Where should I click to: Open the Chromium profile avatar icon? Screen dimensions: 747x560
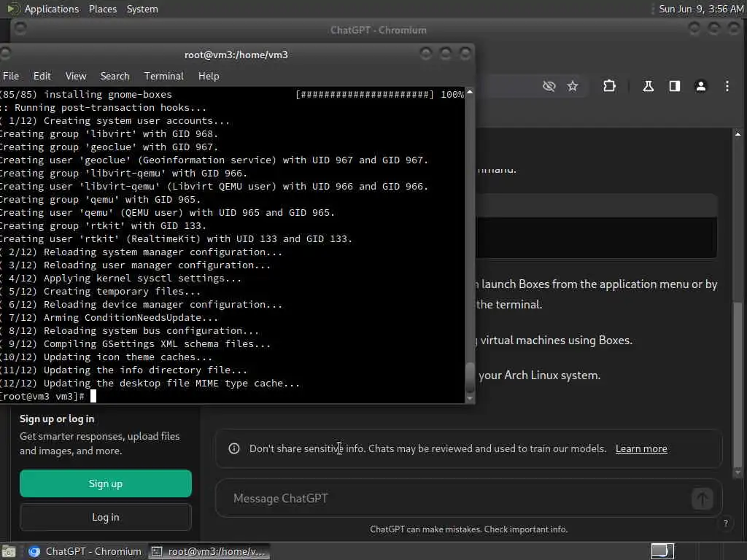coord(701,86)
